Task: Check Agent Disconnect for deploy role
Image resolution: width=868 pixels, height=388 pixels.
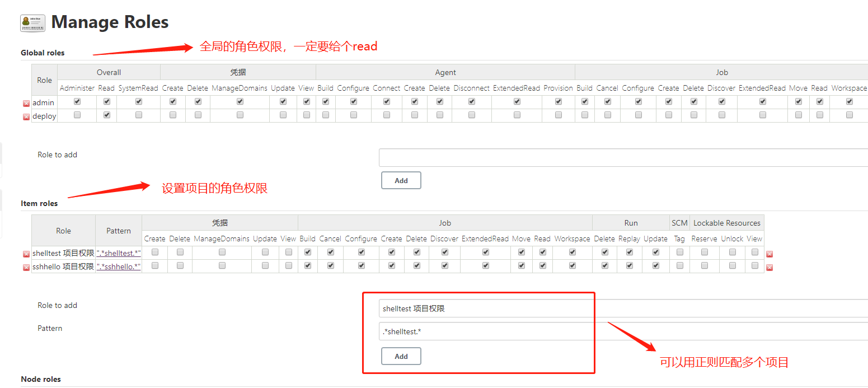Action: click(x=472, y=115)
